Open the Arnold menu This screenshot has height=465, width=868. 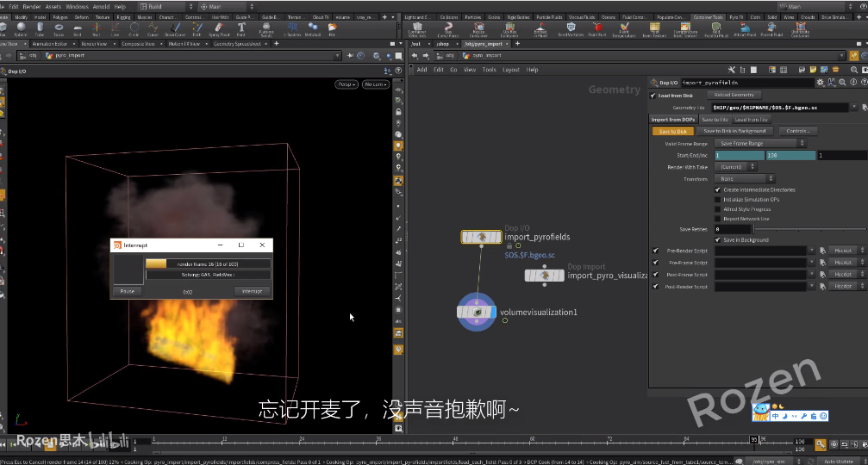click(102, 7)
